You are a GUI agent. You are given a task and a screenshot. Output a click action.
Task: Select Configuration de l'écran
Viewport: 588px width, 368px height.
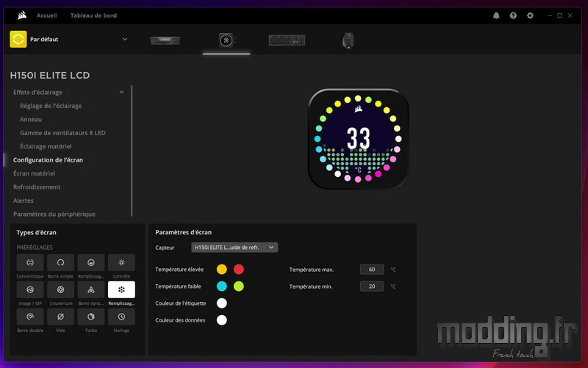(48, 159)
